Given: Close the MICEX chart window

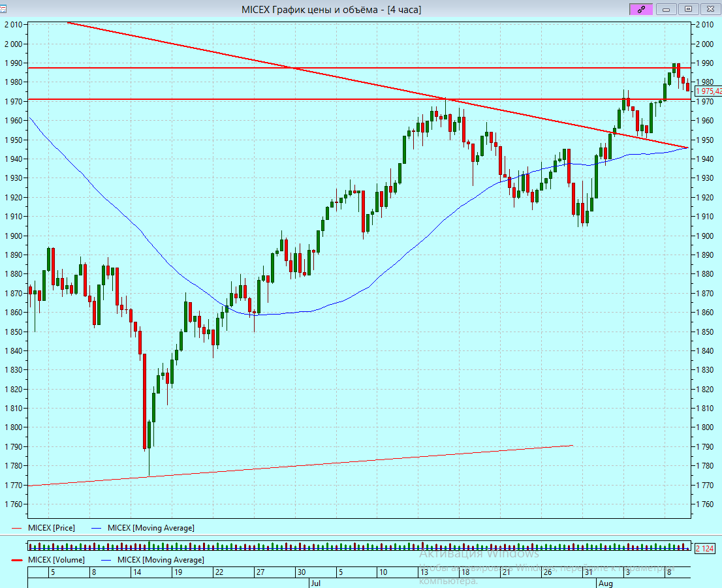Looking at the screenshot, I should 710,9.
